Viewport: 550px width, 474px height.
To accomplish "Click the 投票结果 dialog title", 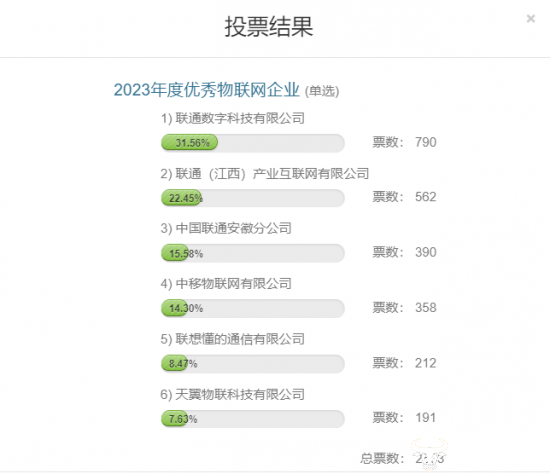I will tap(269, 27).
